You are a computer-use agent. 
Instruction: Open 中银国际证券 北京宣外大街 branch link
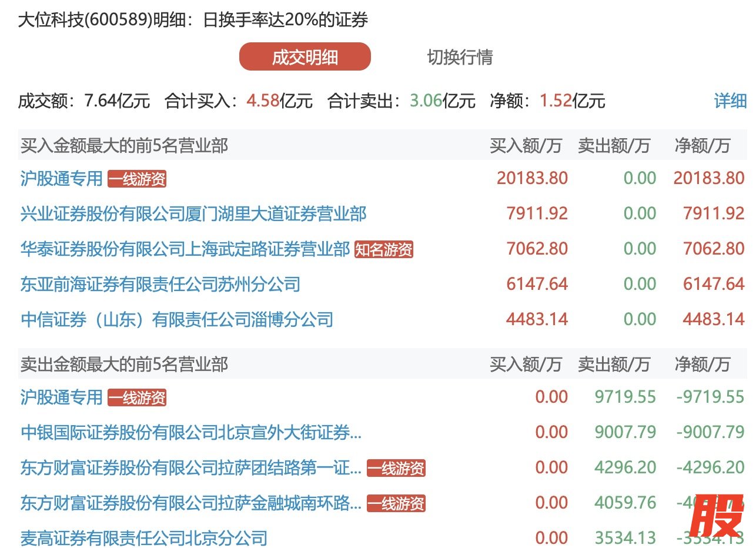click(191, 433)
